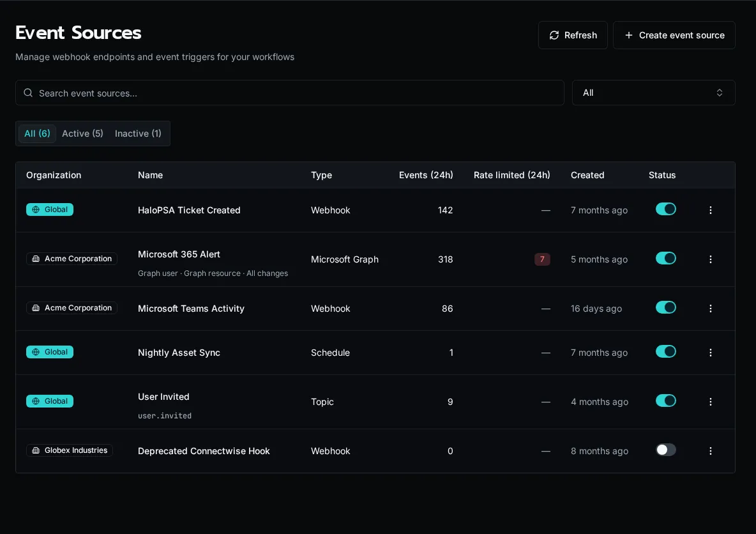Click the red rate limited badge showing 7

pyautogui.click(x=542, y=259)
